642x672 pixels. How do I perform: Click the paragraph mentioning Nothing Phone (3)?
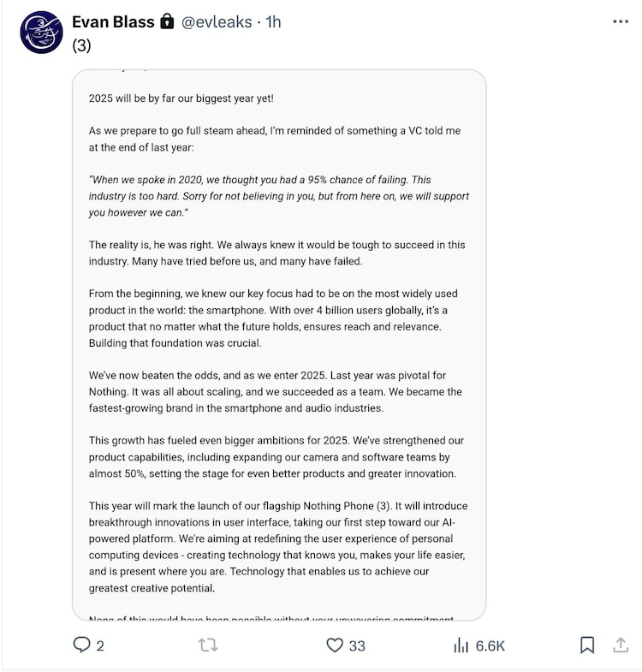pyautogui.click(x=278, y=547)
